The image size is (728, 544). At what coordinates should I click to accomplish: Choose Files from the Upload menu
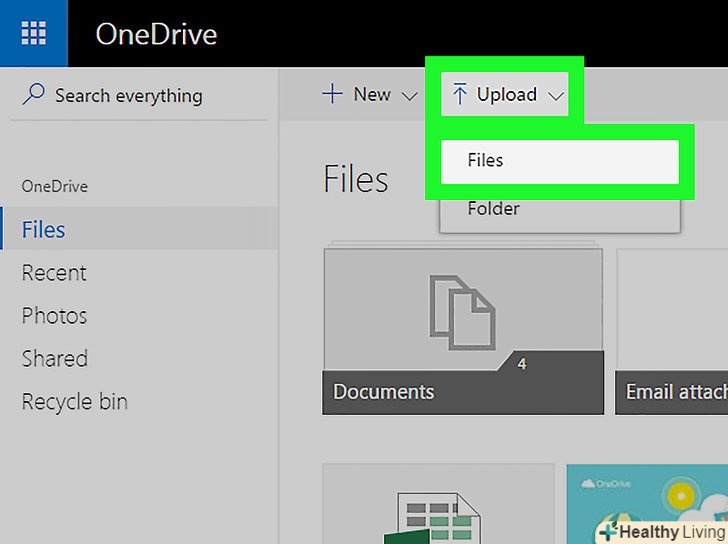click(x=560, y=161)
